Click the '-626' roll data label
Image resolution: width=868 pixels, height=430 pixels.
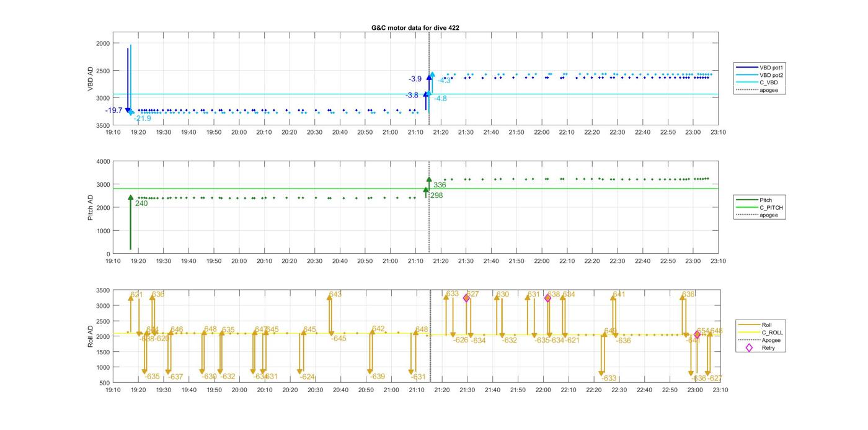pos(461,340)
